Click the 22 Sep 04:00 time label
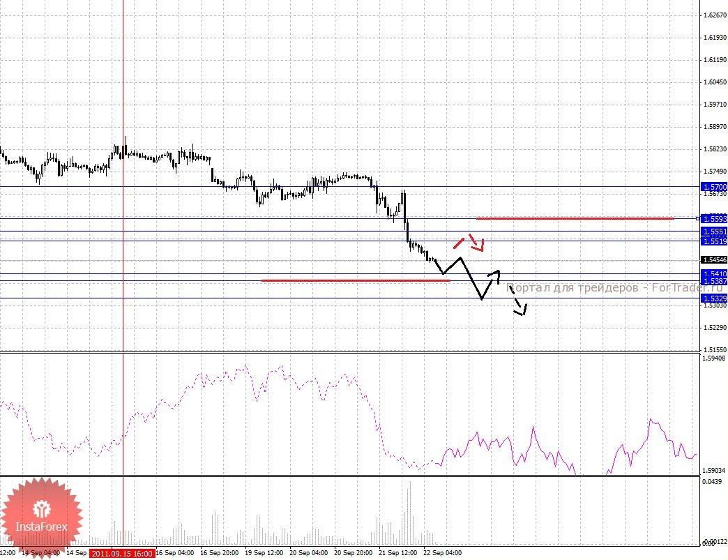 [443, 553]
